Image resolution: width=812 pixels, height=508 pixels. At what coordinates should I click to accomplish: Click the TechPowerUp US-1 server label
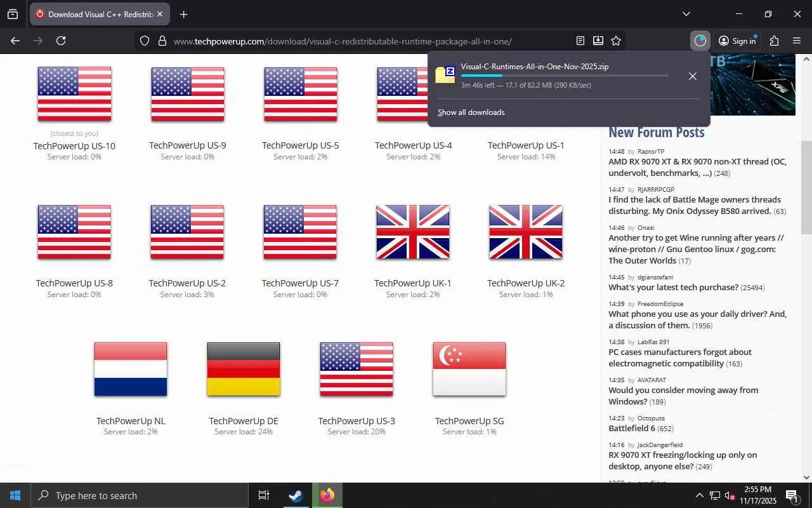(526, 145)
